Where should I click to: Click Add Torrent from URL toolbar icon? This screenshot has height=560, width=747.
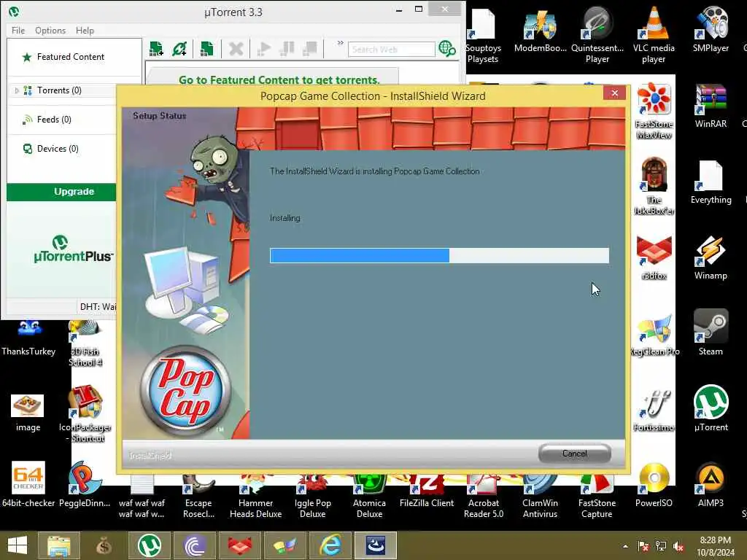point(179,49)
